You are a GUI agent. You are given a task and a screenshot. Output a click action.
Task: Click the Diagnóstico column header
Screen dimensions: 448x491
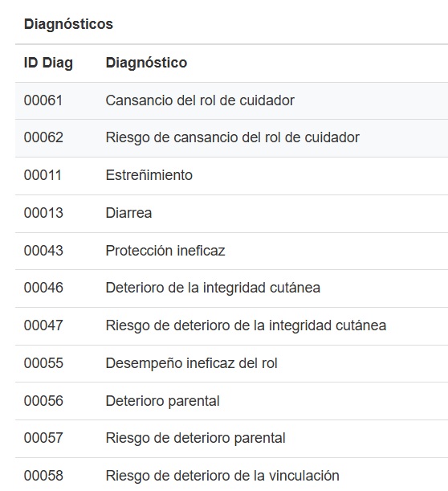coord(146,63)
